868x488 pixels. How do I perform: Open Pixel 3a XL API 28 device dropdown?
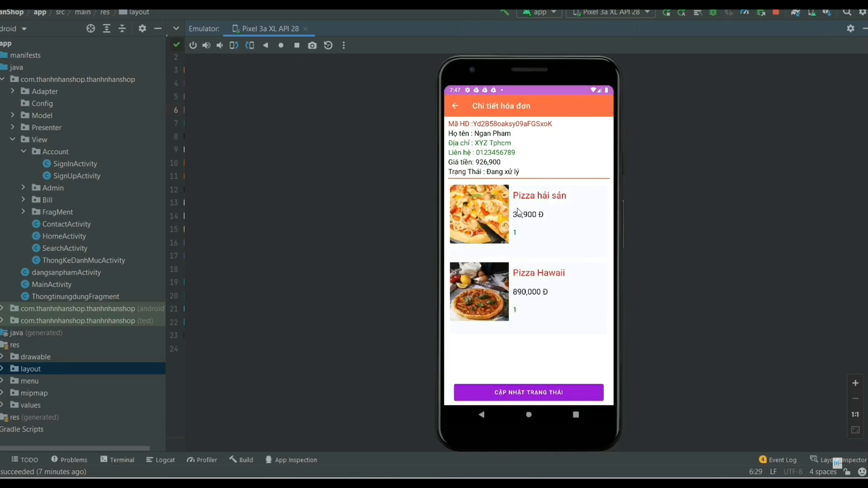tap(611, 12)
